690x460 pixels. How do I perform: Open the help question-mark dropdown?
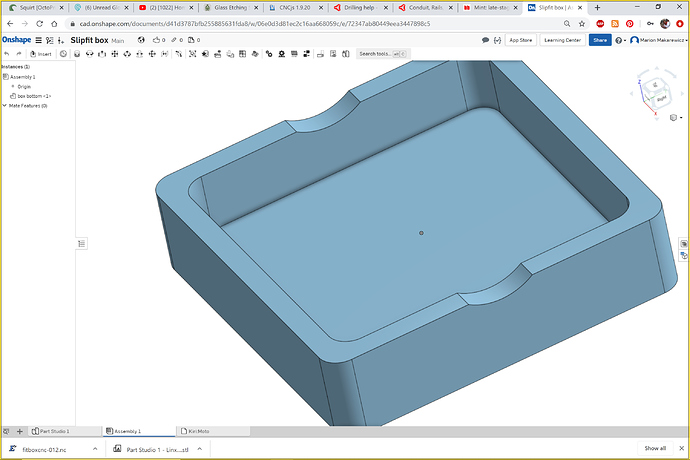pyautogui.click(x=620, y=40)
